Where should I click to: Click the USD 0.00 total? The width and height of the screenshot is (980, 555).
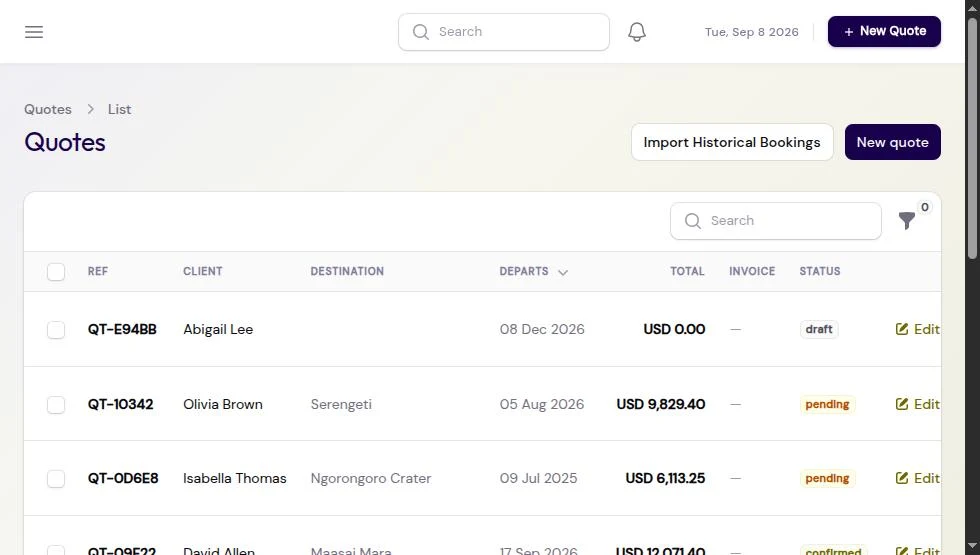coord(674,329)
